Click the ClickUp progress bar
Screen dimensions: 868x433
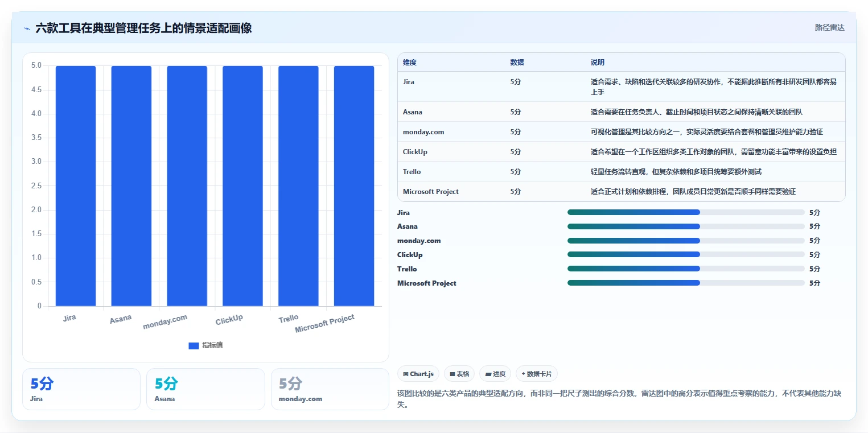tap(686, 255)
